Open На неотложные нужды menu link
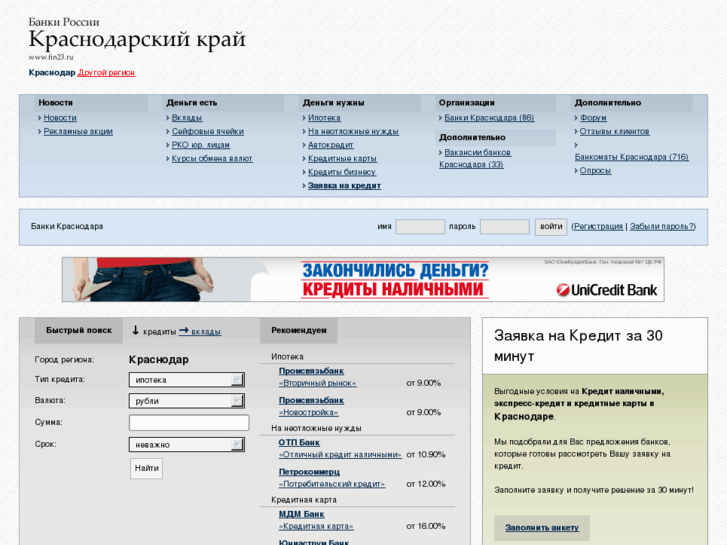Screen dimensions: 727x545 pyautogui.click(x=353, y=131)
